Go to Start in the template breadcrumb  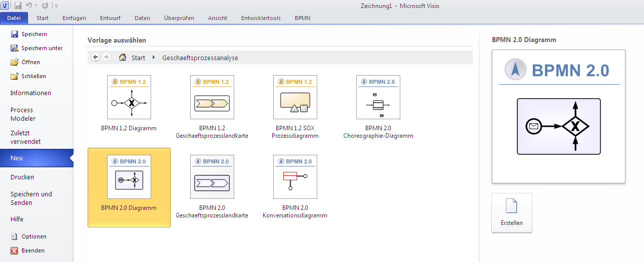click(x=138, y=58)
